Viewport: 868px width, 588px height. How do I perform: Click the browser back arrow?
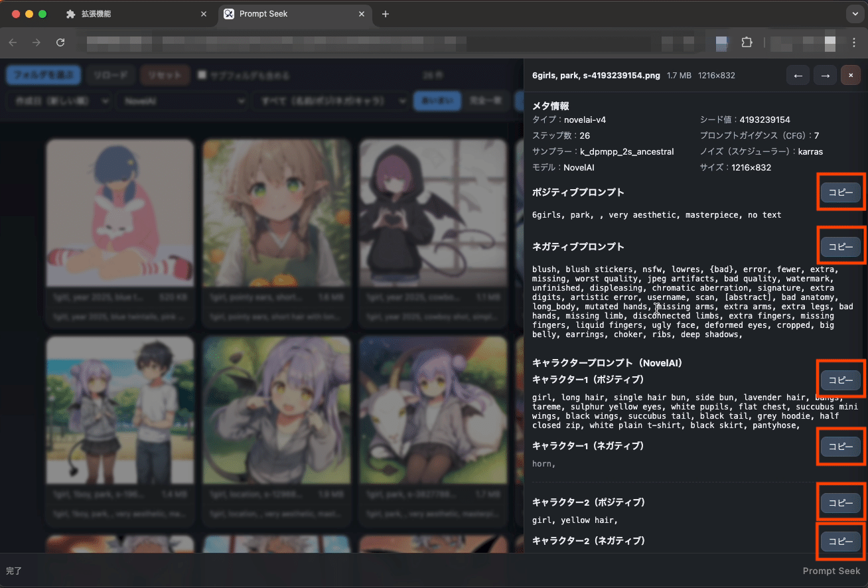tap(13, 42)
